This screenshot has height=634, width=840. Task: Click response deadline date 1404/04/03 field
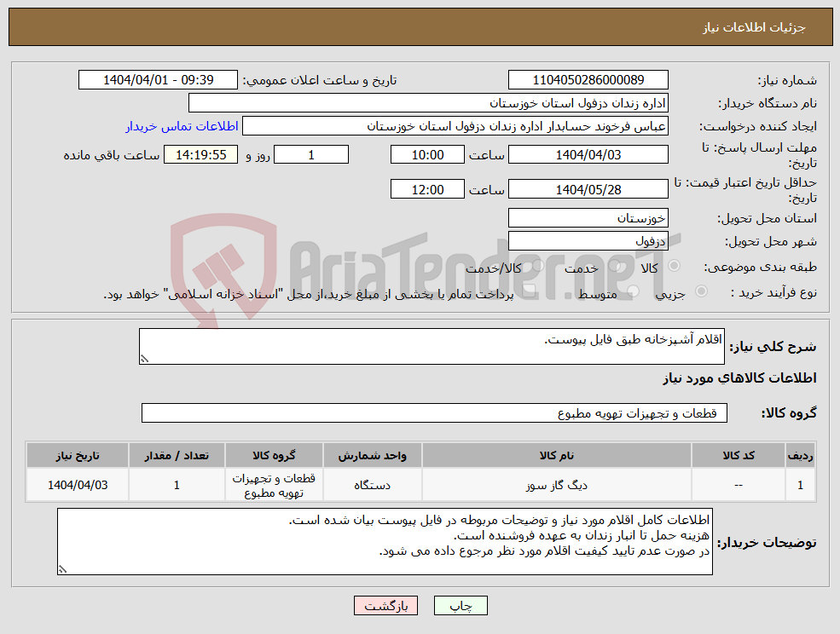pos(588,155)
